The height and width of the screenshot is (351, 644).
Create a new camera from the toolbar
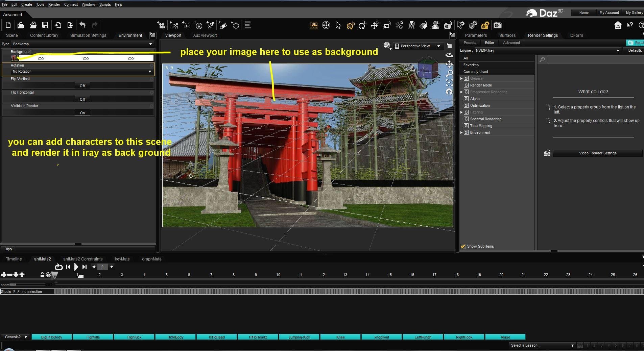(x=162, y=25)
